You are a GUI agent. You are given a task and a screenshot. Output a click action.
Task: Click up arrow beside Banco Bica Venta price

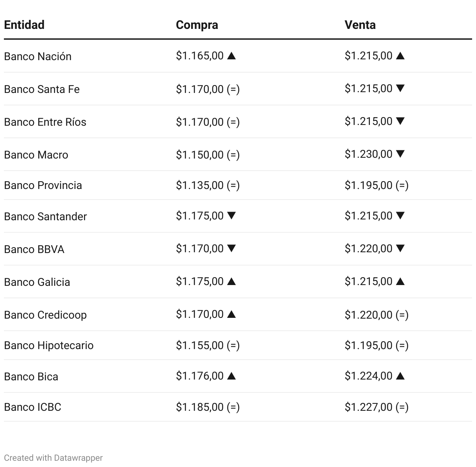click(x=400, y=376)
